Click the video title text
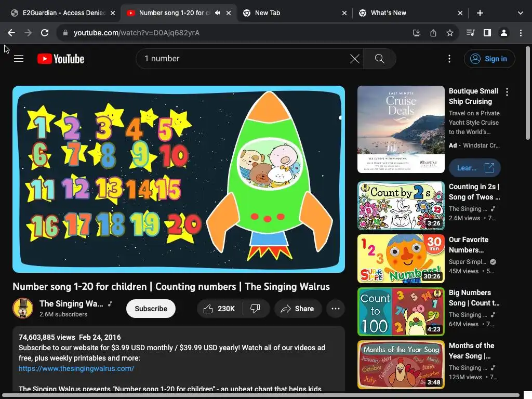The height and width of the screenshot is (399, 532). 171,287
